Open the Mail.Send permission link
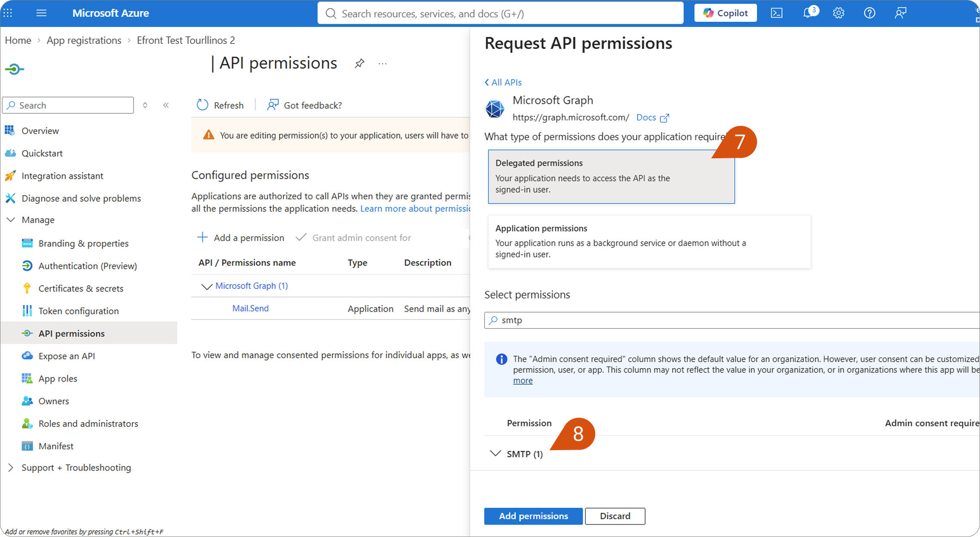 [x=250, y=308]
